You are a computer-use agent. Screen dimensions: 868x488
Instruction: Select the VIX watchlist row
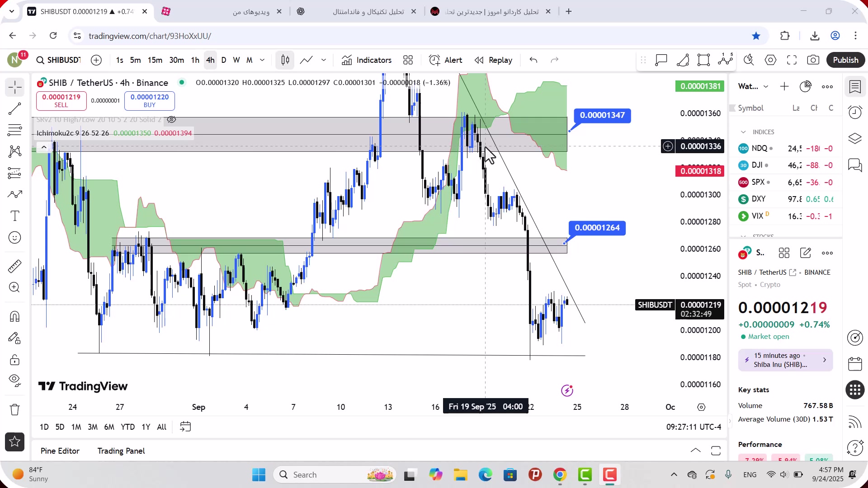tap(786, 216)
